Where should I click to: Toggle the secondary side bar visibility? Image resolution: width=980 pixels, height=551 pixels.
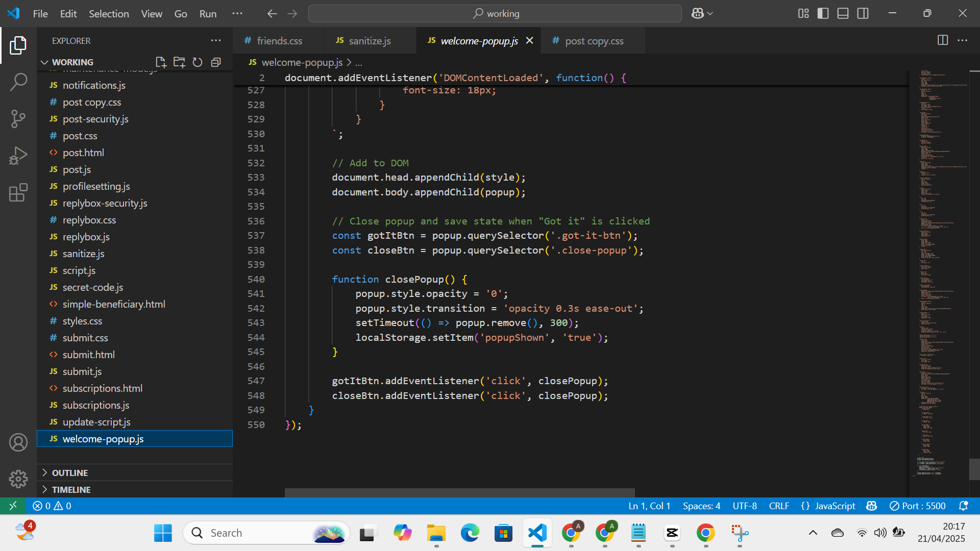pos(863,14)
